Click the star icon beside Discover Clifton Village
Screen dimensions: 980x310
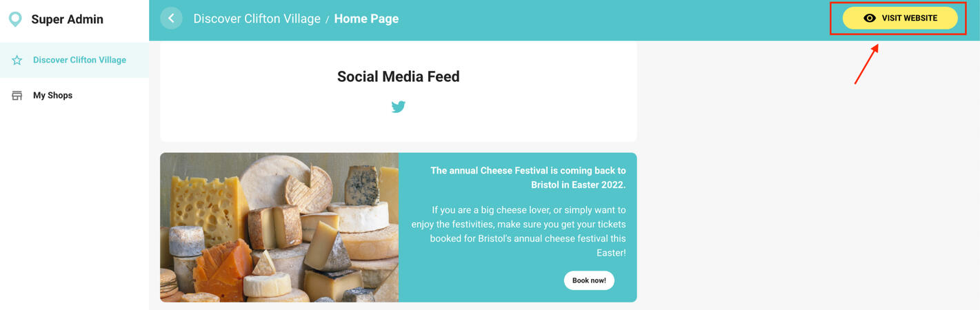point(17,60)
